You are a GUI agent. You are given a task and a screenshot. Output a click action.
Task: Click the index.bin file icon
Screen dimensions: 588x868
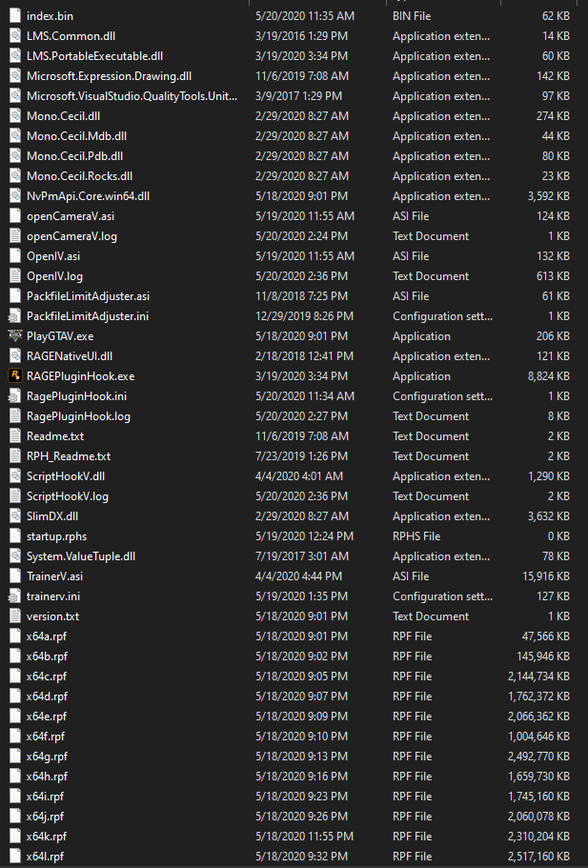tap(15, 16)
